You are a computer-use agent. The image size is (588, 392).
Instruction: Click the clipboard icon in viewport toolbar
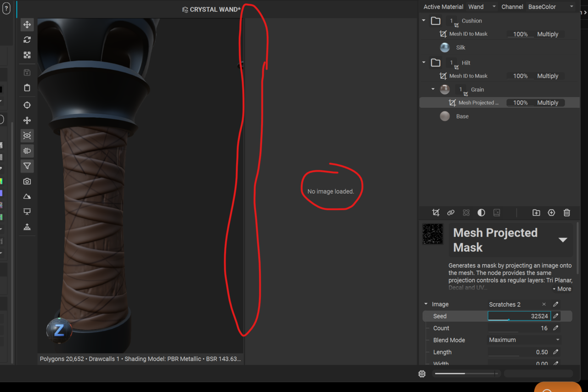click(27, 88)
